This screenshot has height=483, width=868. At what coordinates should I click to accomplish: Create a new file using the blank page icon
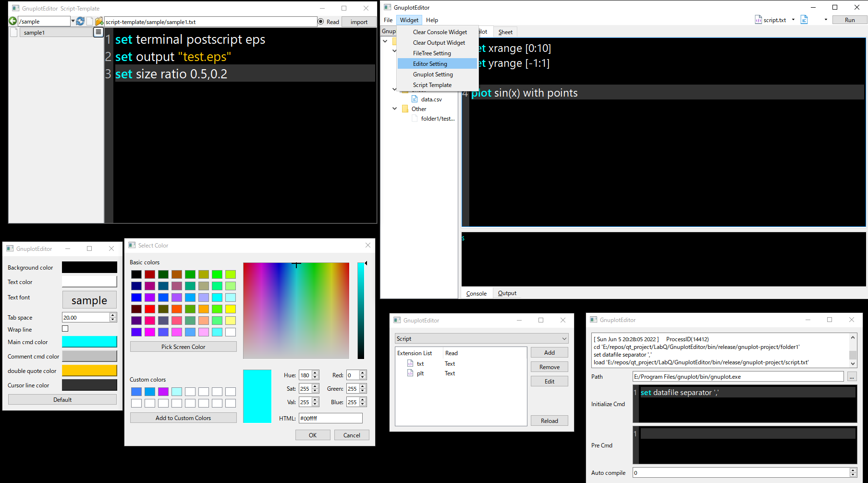(x=89, y=21)
